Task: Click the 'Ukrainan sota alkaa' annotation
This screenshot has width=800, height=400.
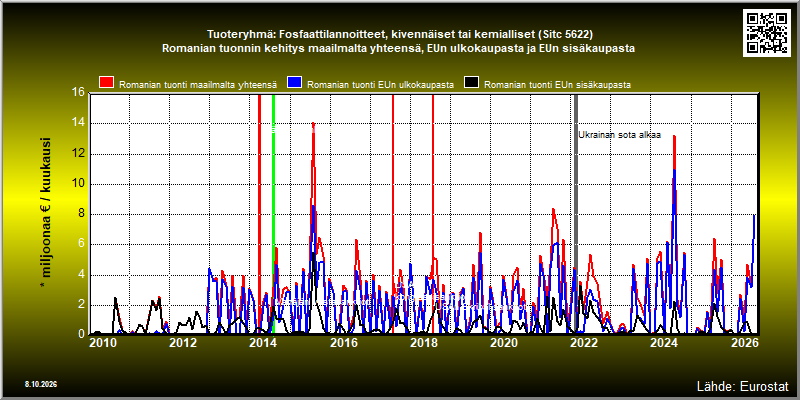Action: (619, 135)
